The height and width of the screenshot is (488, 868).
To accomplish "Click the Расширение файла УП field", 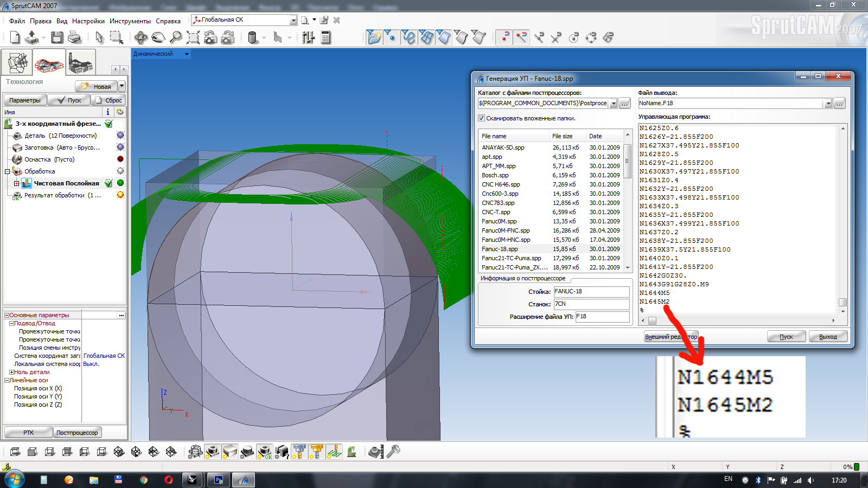I will click(x=602, y=317).
